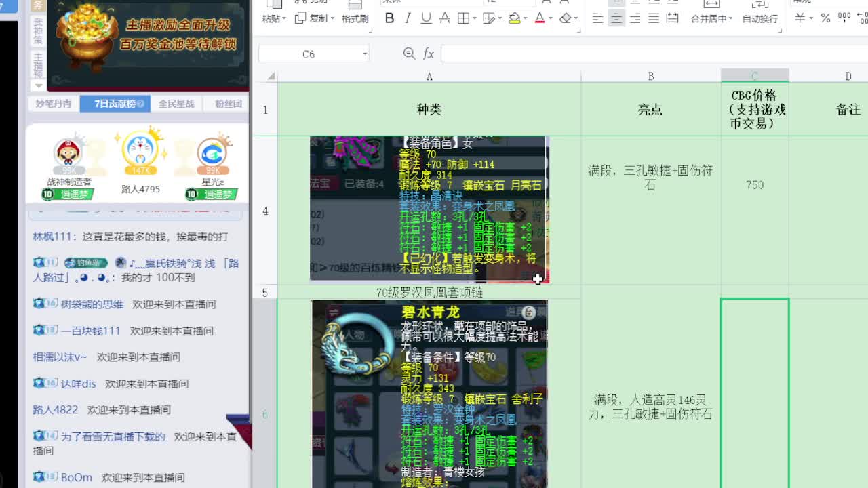Click the formula bar zoom magnifier
The height and width of the screenshot is (488, 868).
[408, 54]
